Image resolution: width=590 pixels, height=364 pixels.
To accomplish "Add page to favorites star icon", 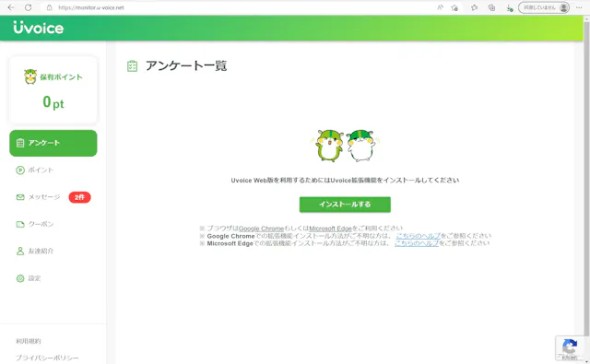I will [454, 7].
